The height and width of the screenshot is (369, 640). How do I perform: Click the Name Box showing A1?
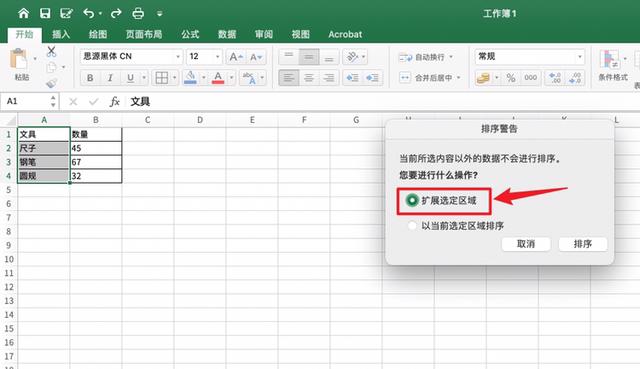point(29,101)
